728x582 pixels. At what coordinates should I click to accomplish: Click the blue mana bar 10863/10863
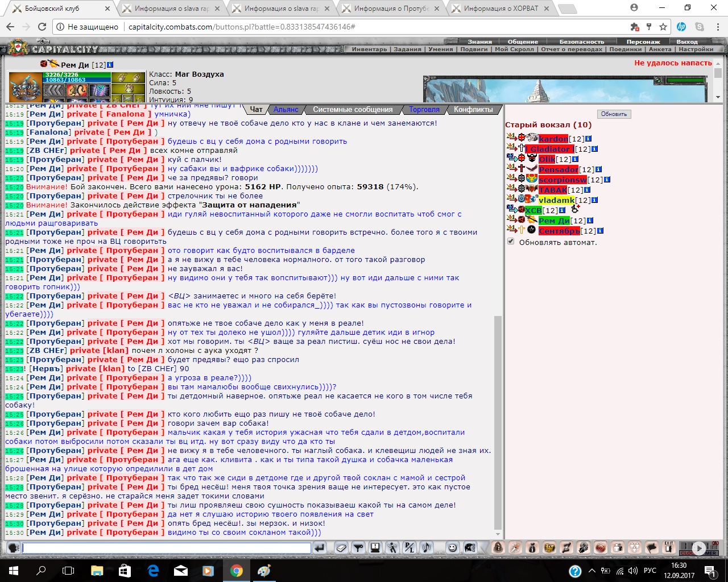pyautogui.click(x=77, y=80)
